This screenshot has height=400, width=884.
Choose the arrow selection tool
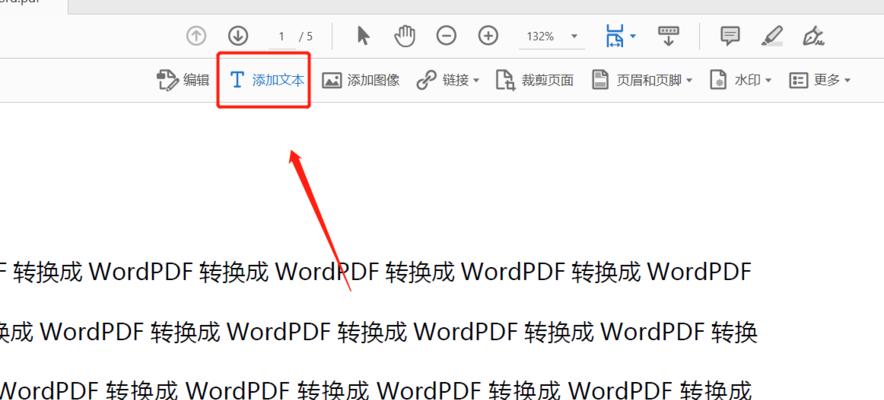pos(364,36)
